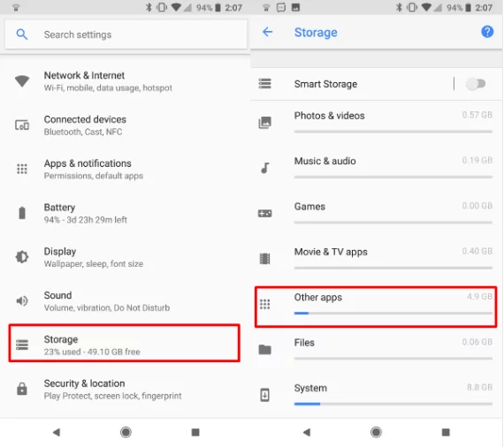
Task: Tap Home button on Storage screen navigation bar
Action: coord(376,432)
